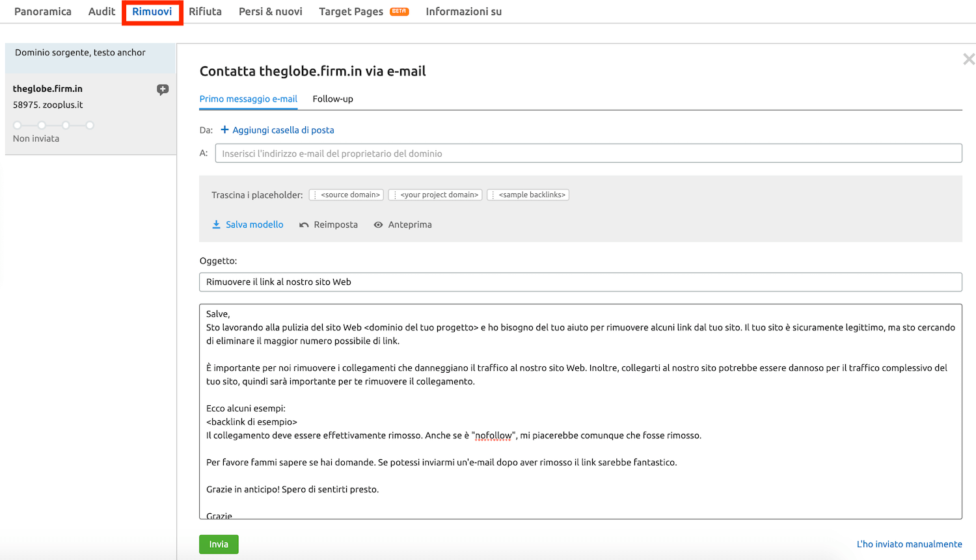
Task: Switch to the Audit tab
Action: coord(102,12)
